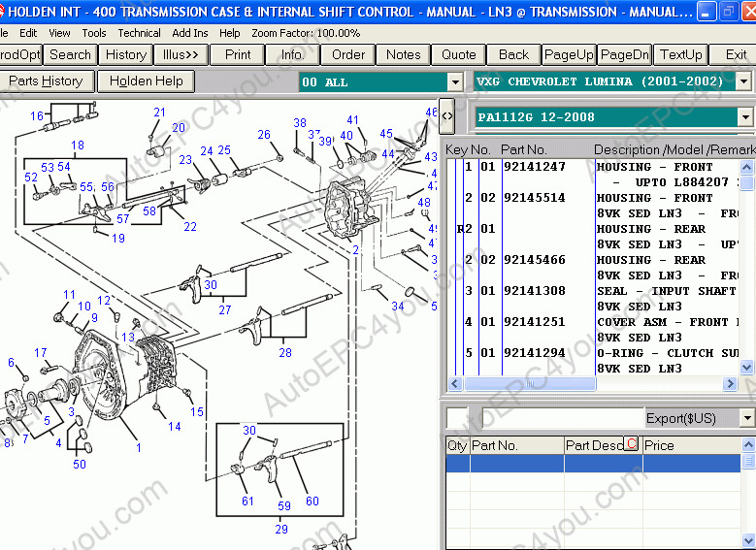This screenshot has width=756, height=550.
Task: Select part number 92141308
Action: [534, 291]
